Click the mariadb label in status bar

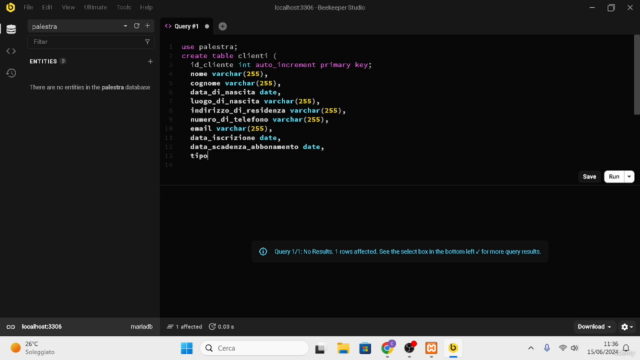[141, 327]
